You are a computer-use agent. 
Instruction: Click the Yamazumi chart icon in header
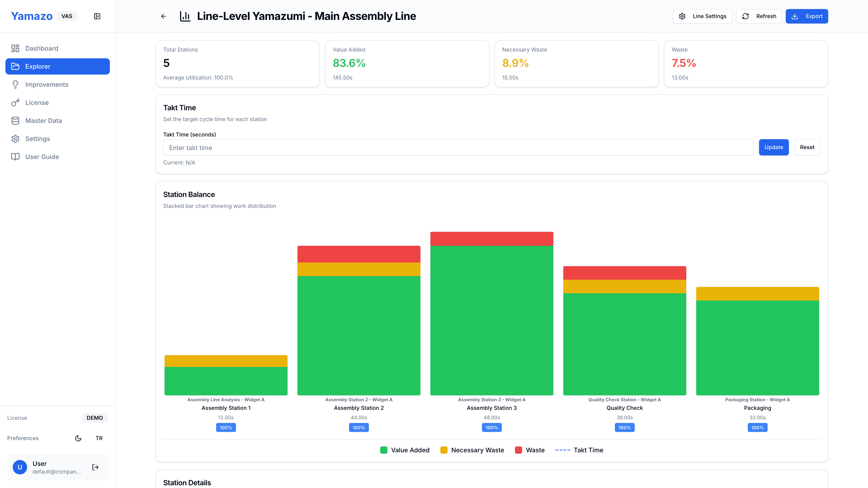185,16
